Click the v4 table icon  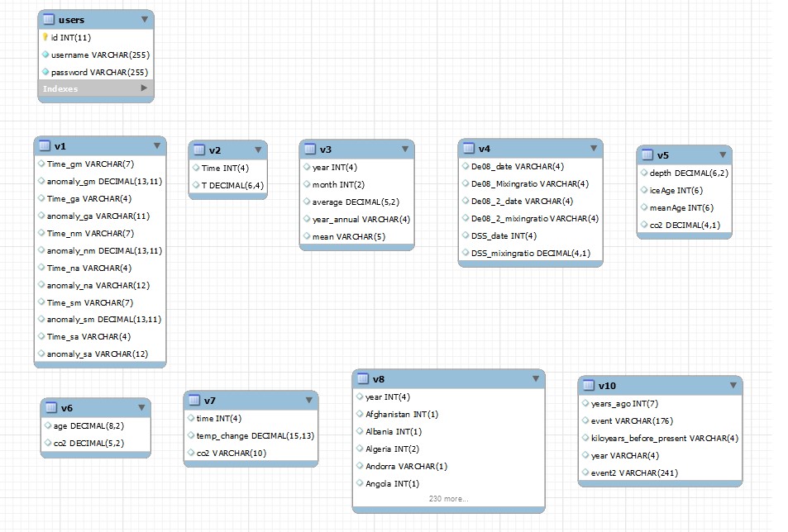469,148
